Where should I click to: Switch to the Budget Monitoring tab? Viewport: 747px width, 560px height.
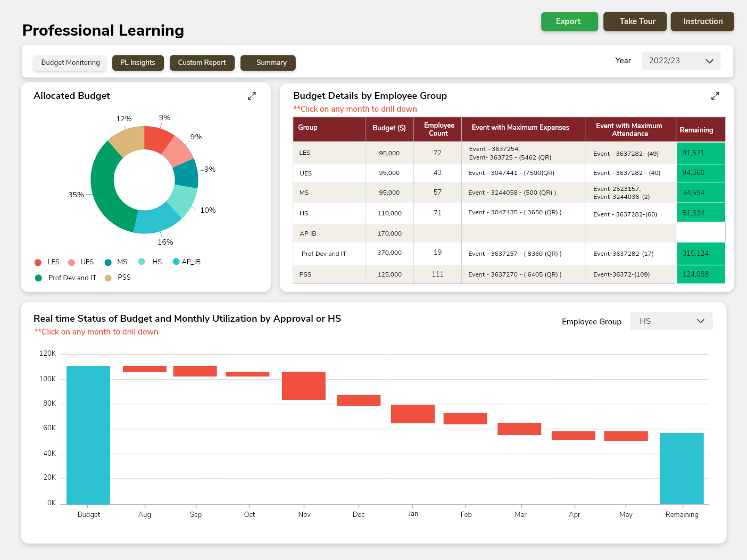pyautogui.click(x=70, y=63)
